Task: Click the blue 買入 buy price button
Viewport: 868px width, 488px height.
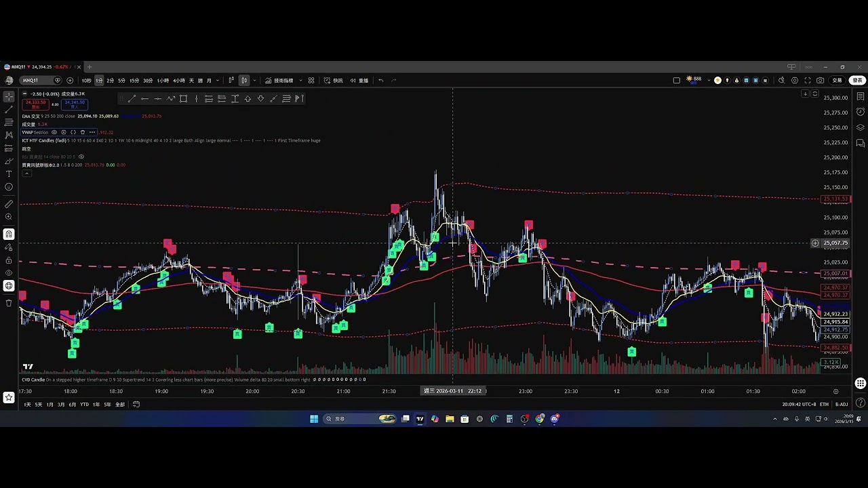Action: (x=75, y=104)
